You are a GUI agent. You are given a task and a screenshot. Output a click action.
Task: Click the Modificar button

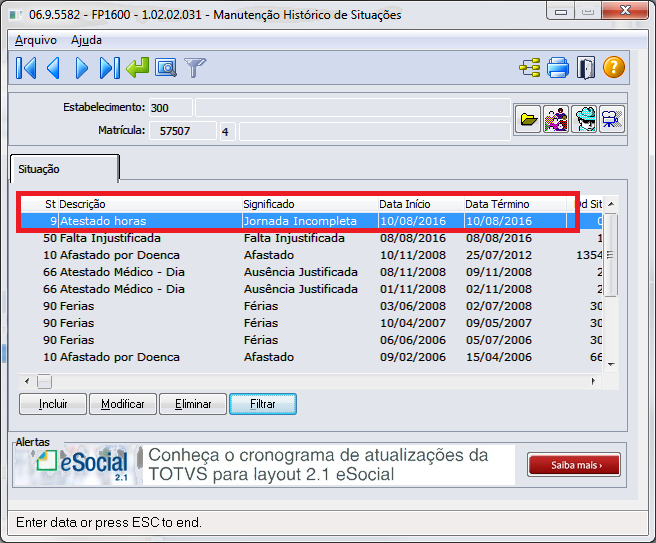(123, 404)
